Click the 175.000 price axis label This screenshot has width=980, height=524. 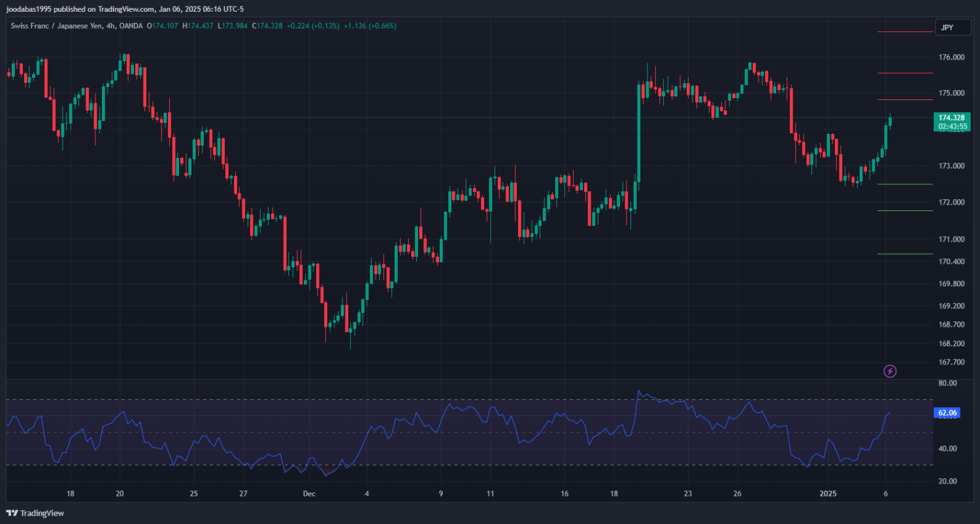pyautogui.click(x=951, y=93)
